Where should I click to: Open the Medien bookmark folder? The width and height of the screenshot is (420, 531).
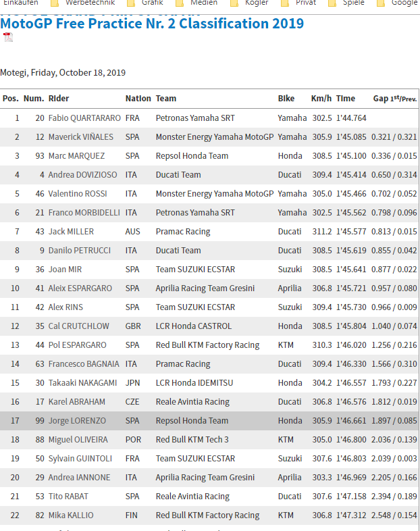point(196,3)
